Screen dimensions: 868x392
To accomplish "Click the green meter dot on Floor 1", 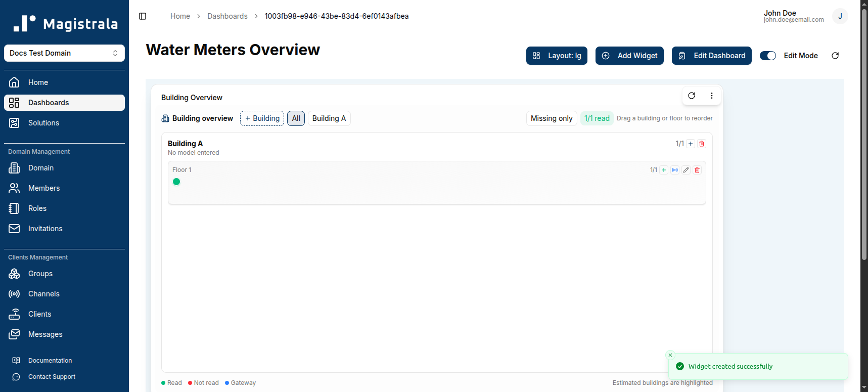I will [x=176, y=182].
